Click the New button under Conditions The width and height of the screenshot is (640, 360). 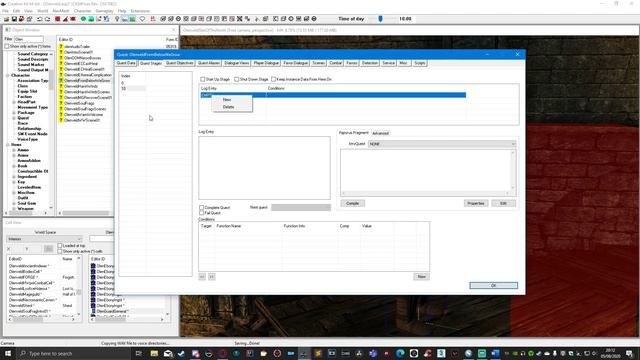tap(421, 277)
